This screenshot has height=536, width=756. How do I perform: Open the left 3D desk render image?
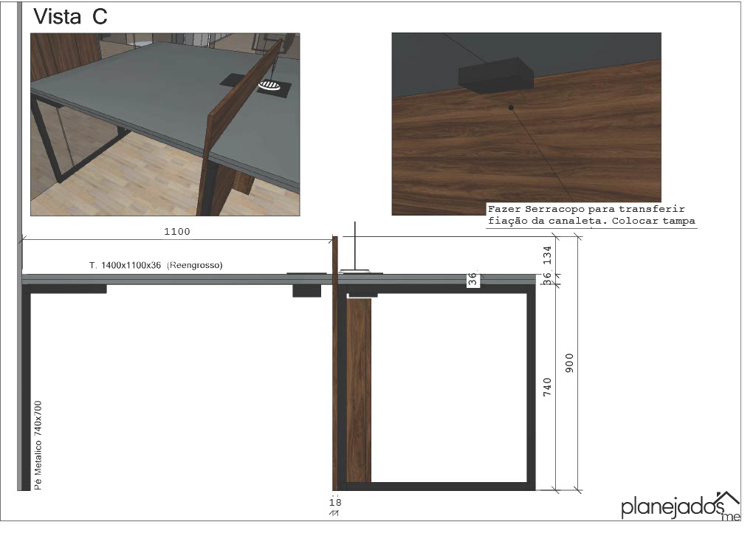click(x=165, y=124)
